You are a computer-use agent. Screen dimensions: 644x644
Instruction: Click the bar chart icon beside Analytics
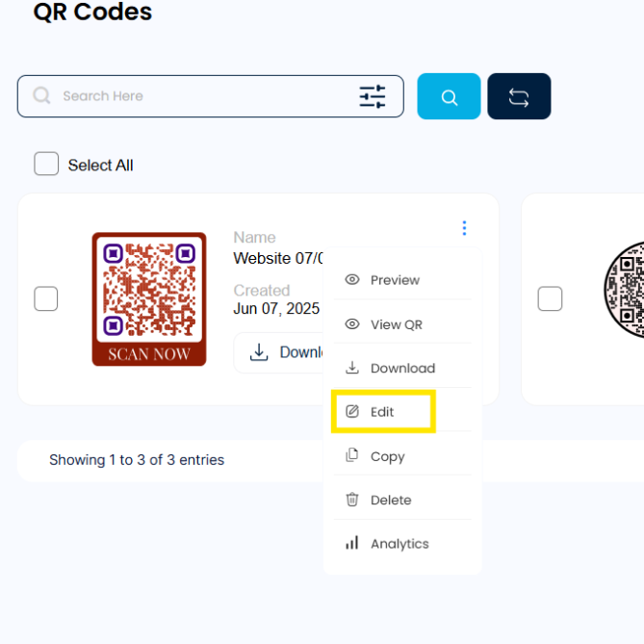352,544
